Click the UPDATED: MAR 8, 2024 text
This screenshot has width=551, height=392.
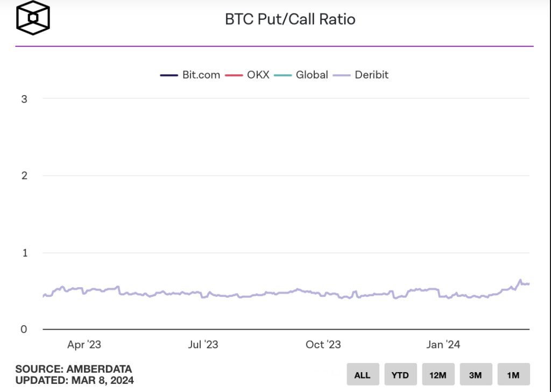pos(75,381)
